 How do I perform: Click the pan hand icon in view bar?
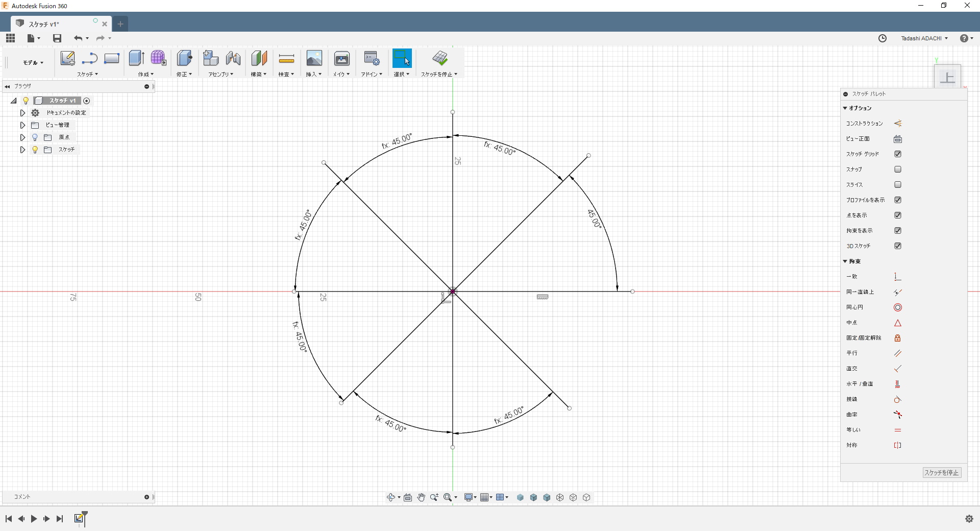click(x=421, y=497)
